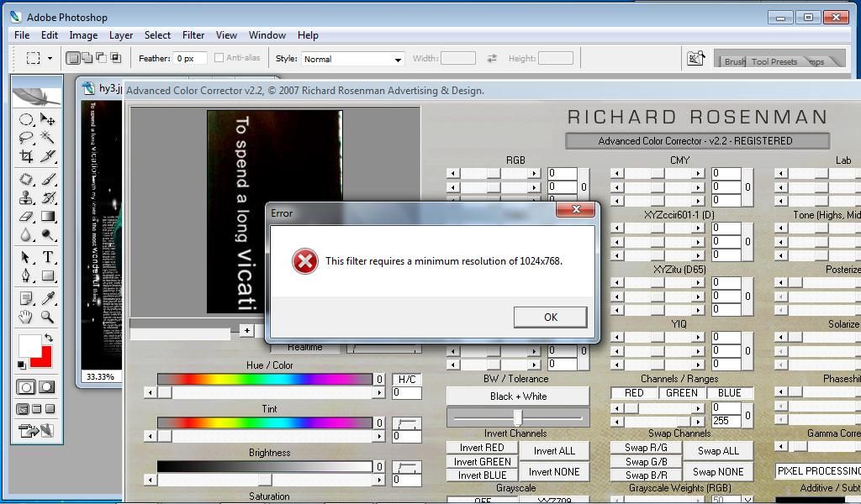Viewport: 861px width, 504px height.
Task: Choose Intersect with selection mode
Action: tap(116, 58)
